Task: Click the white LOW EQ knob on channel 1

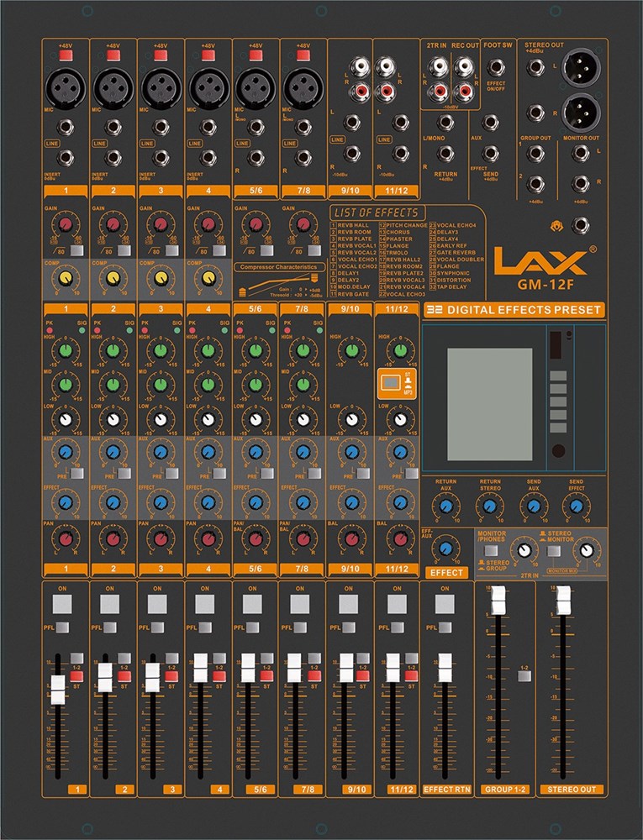Action: 66,418
